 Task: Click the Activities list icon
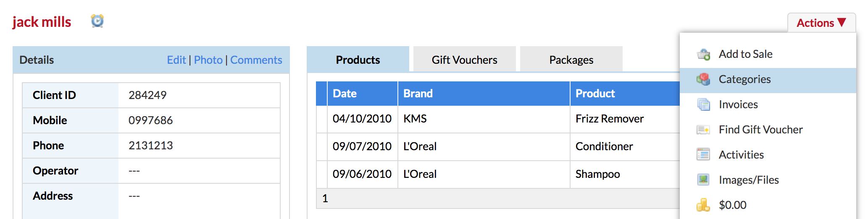(703, 155)
